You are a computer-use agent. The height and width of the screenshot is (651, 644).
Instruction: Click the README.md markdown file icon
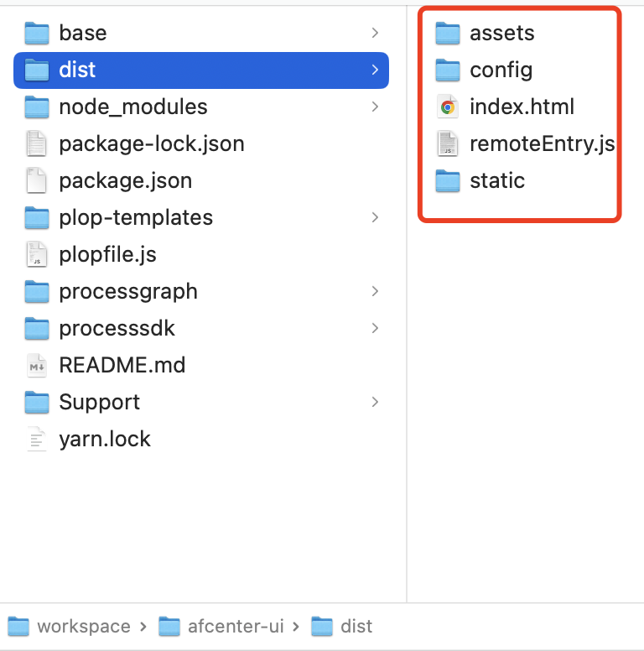pos(37,365)
